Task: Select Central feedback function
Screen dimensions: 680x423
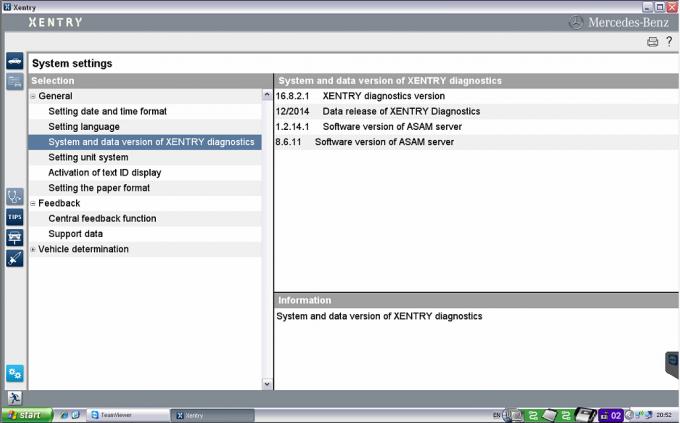Action: (102, 219)
